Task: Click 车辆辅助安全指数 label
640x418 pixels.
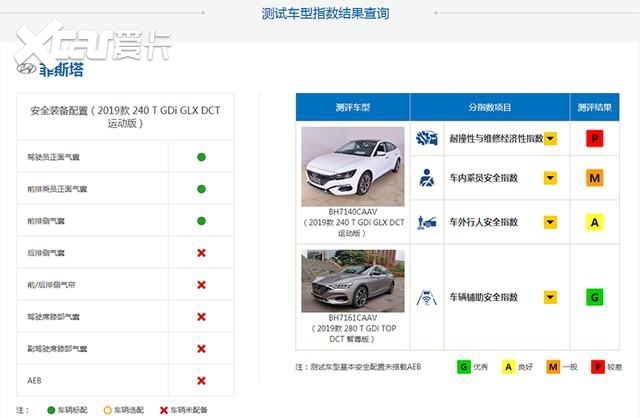Action: 484,297
